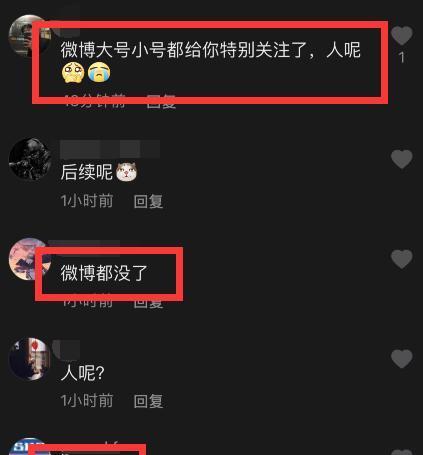Open the blue avatar at the bottom
Image resolution: width=423 pixels, height=455 pixels.
pos(28,447)
